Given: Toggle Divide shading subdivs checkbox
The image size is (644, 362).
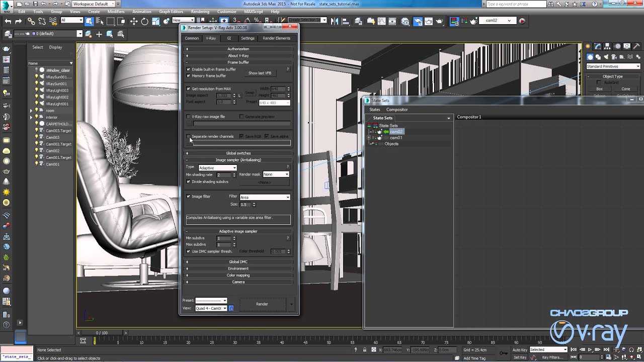Looking at the screenshot, I should click(x=189, y=182).
